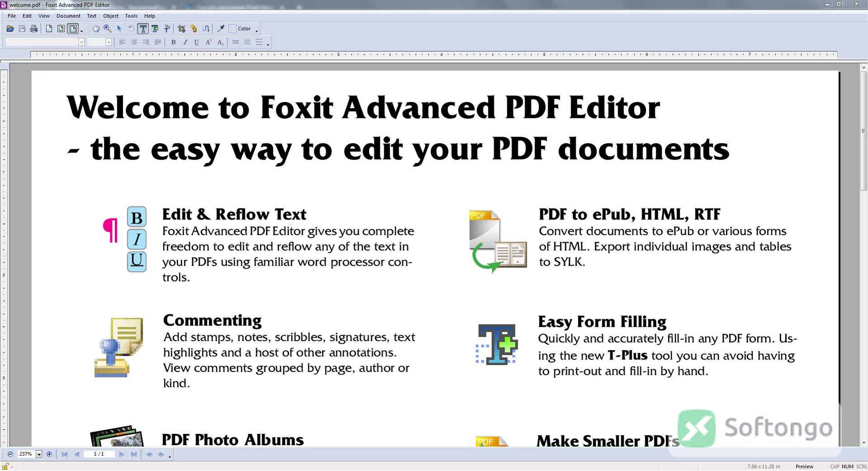The image size is (868, 471).
Task: Select the T-Plus add text tool
Action: [x=155, y=29]
